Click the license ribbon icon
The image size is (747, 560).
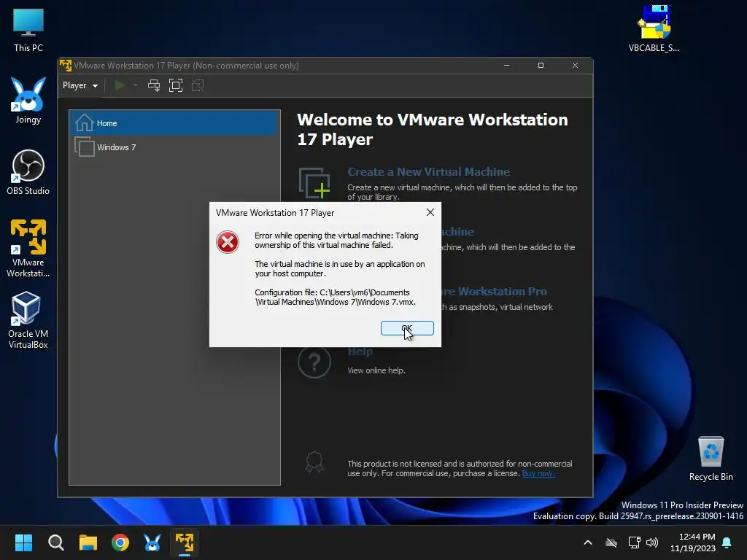point(314,462)
